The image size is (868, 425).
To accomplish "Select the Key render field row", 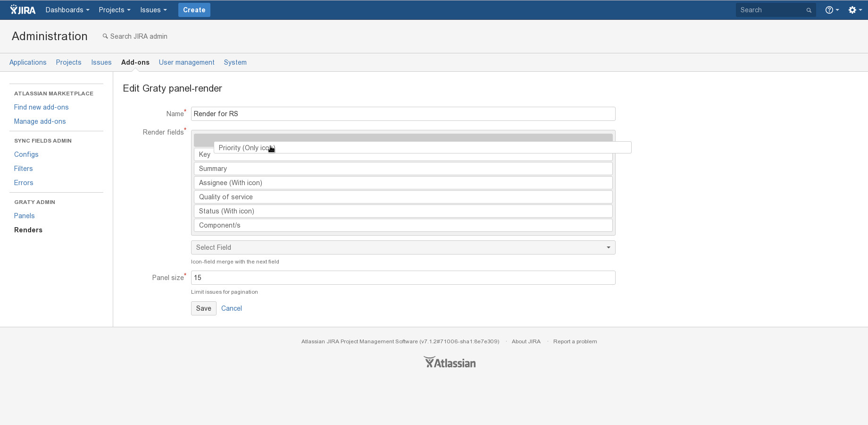I will click(x=403, y=155).
